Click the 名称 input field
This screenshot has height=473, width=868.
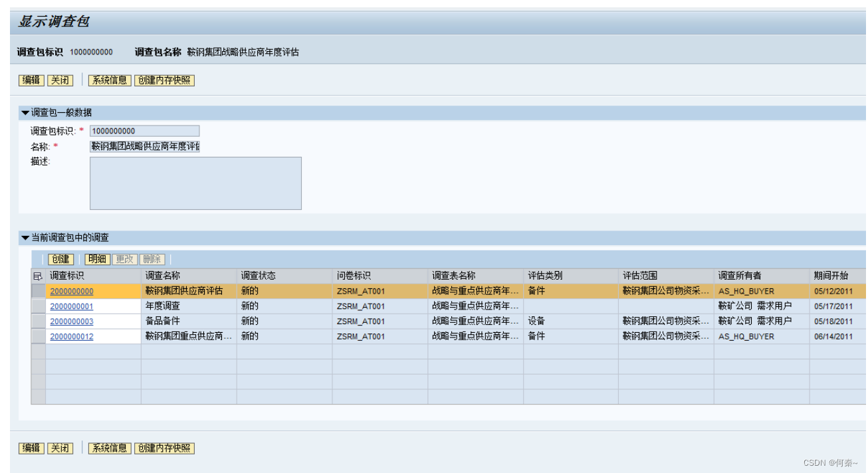point(144,147)
